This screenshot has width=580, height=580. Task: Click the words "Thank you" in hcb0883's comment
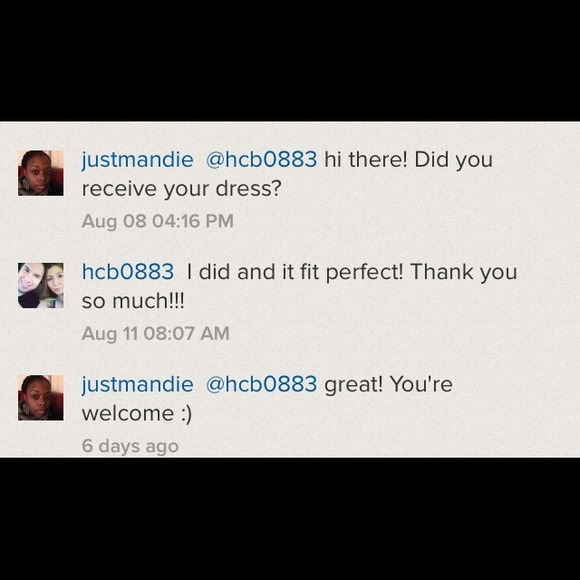[464, 272]
